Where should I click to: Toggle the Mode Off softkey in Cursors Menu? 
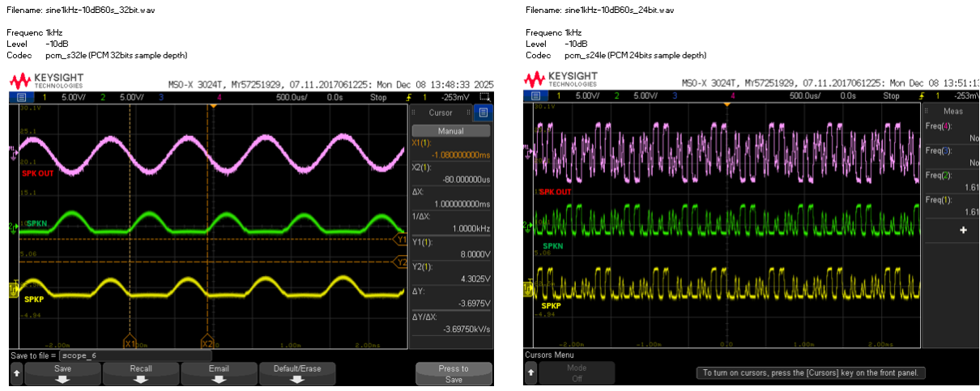[579, 372]
